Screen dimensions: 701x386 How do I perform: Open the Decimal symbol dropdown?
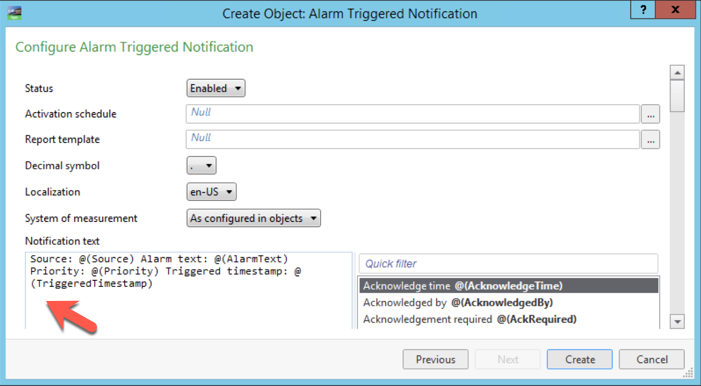[201, 165]
